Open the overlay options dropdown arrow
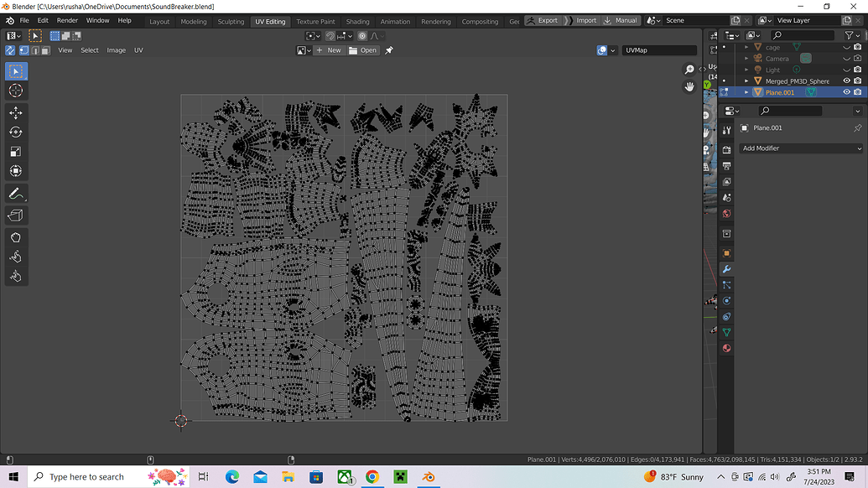 (x=613, y=50)
